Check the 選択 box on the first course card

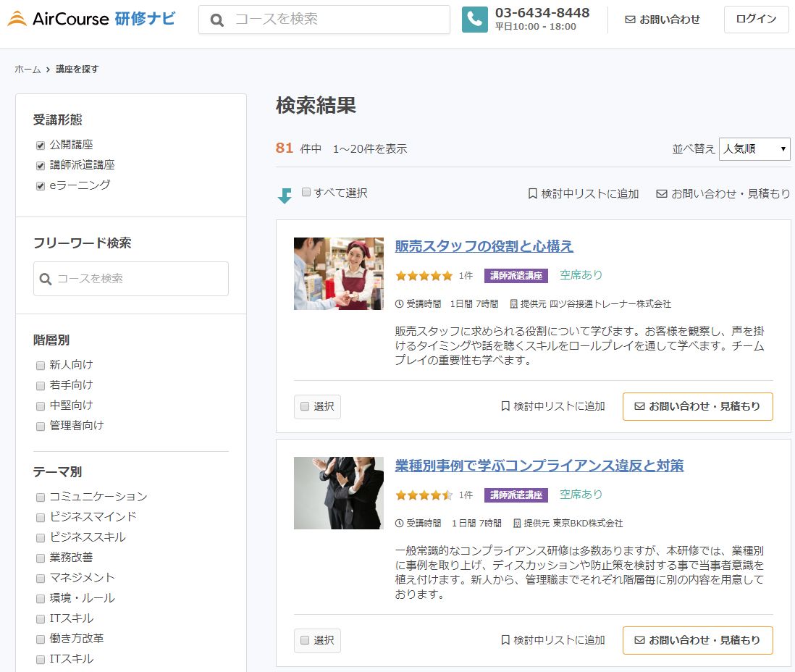305,406
